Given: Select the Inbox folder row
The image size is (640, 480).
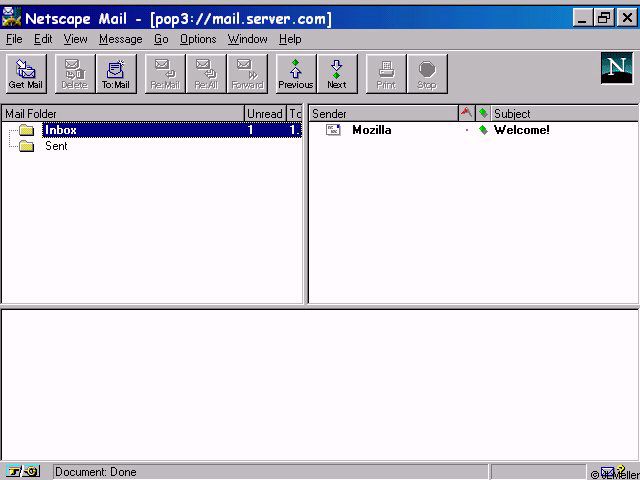Looking at the screenshot, I should tap(152, 130).
